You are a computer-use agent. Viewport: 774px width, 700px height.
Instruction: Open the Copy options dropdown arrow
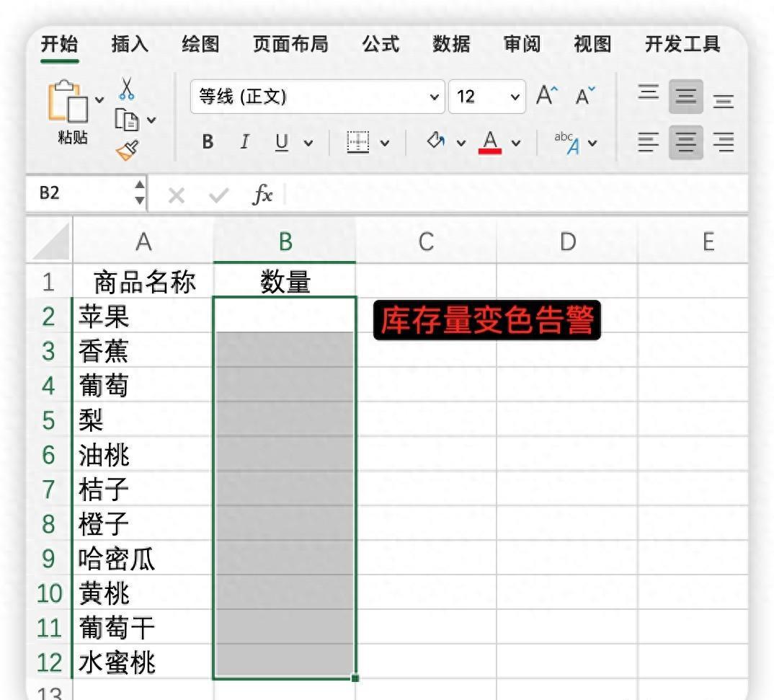(151, 120)
